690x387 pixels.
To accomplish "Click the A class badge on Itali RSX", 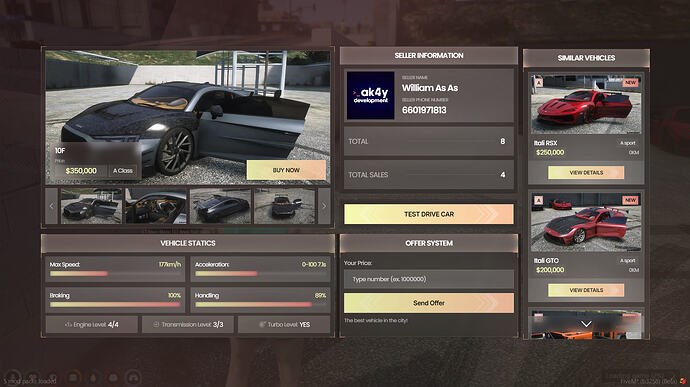I will 539,82.
